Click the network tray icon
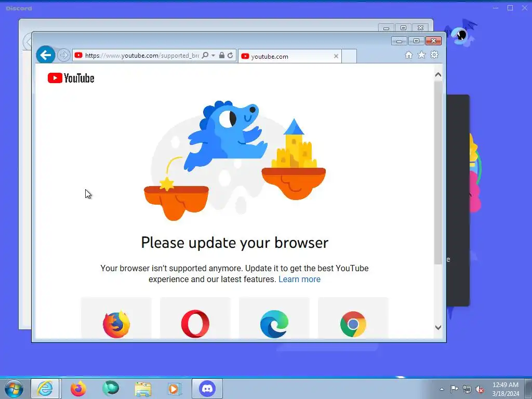The width and height of the screenshot is (532, 399). [x=467, y=389]
